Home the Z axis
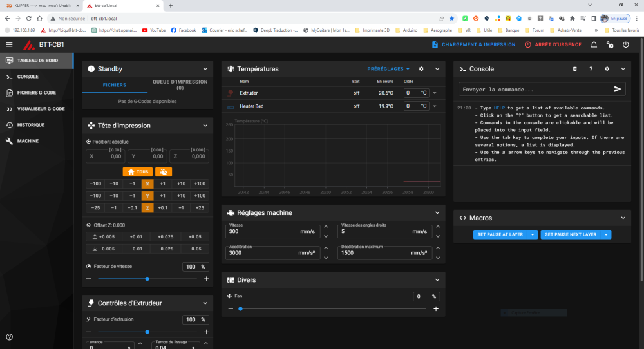This screenshot has height=349, width=644. pyautogui.click(x=147, y=208)
